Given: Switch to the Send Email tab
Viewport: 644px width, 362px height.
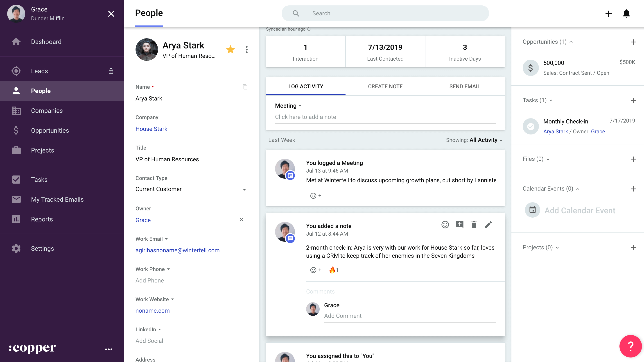Looking at the screenshot, I should [x=465, y=86].
